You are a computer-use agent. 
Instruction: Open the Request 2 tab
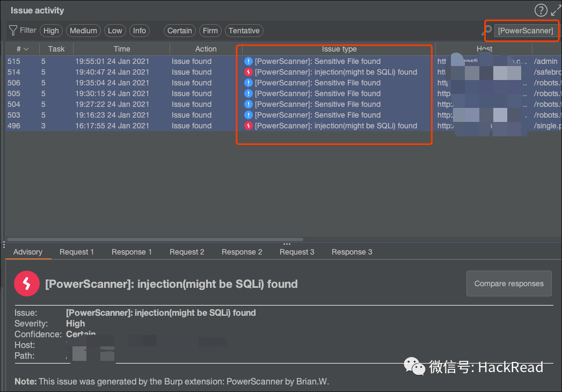pyautogui.click(x=187, y=252)
